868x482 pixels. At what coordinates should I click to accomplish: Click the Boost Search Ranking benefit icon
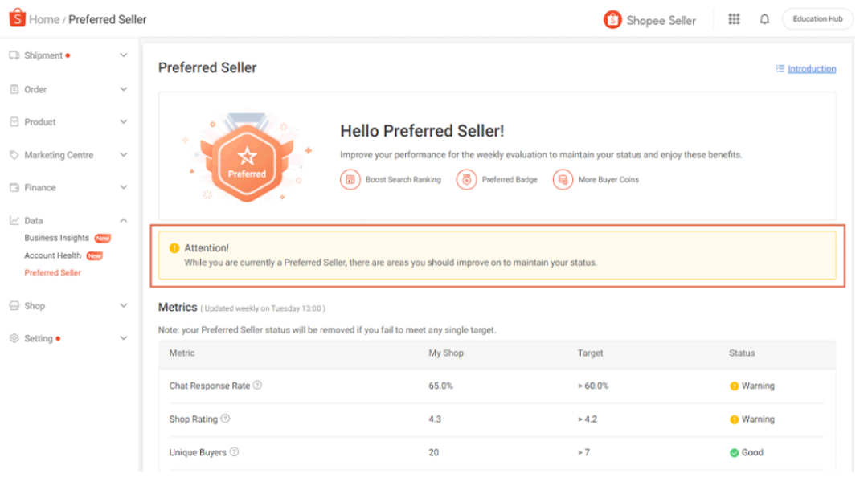click(x=350, y=180)
